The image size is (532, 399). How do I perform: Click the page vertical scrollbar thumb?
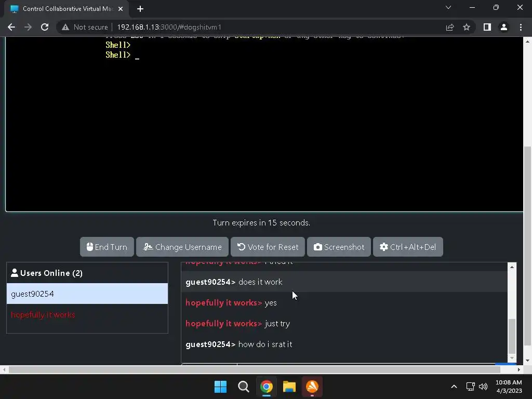coord(528,246)
